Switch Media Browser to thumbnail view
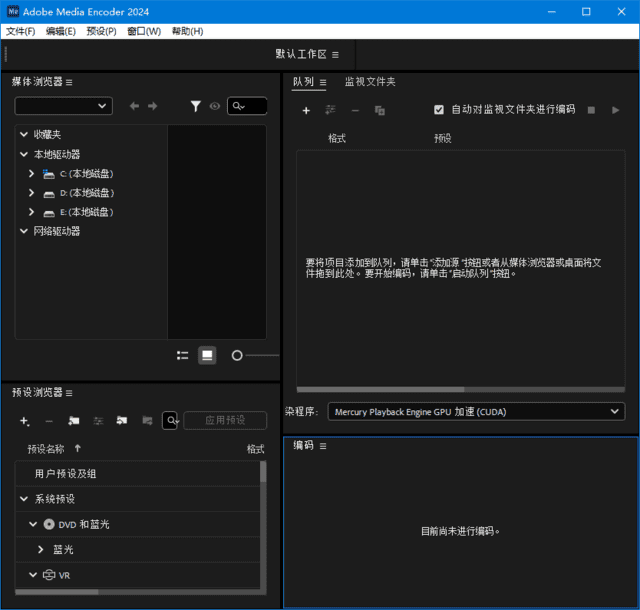Image resolution: width=640 pixels, height=610 pixels. click(x=207, y=355)
